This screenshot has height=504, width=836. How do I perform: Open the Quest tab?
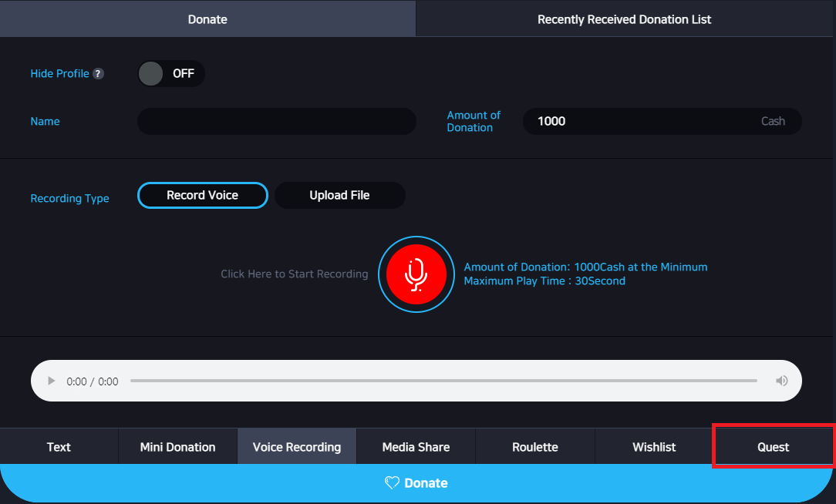coord(773,446)
